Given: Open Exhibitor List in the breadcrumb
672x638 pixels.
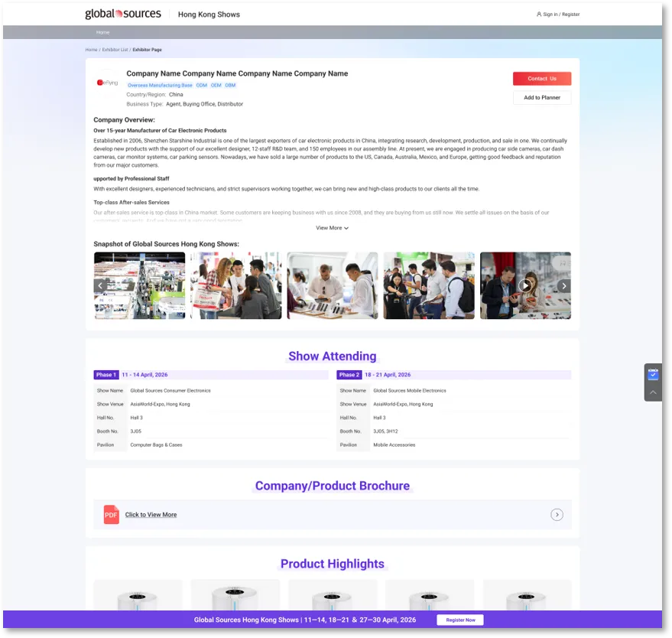Looking at the screenshot, I should point(115,50).
